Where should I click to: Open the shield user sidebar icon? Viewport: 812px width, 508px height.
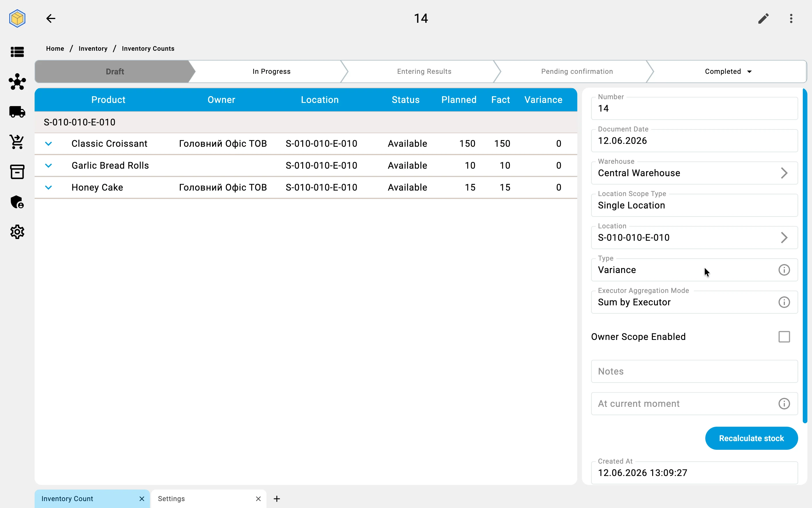coord(17,202)
